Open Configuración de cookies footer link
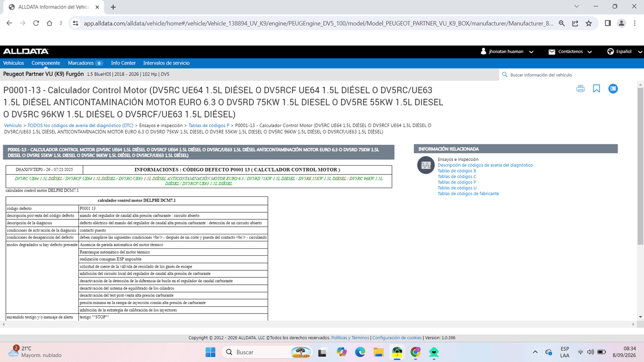The width and height of the screenshot is (644, 362). pyautogui.click(x=397, y=338)
